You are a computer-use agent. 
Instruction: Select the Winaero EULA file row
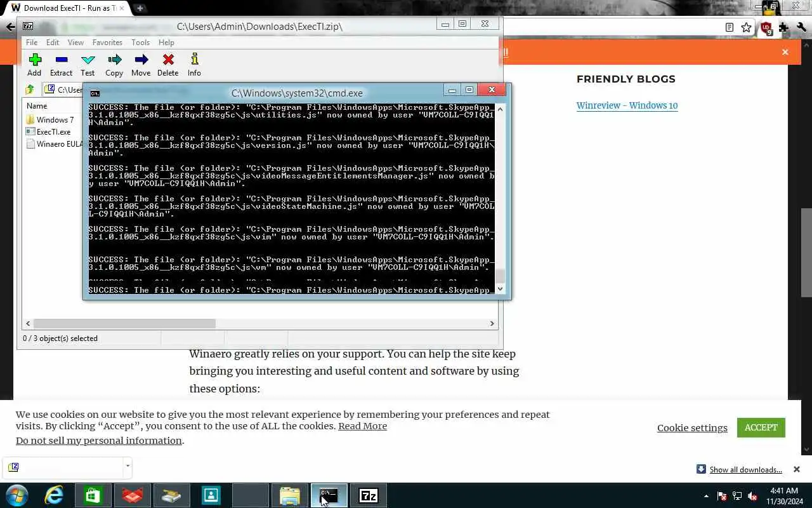click(x=54, y=144)
